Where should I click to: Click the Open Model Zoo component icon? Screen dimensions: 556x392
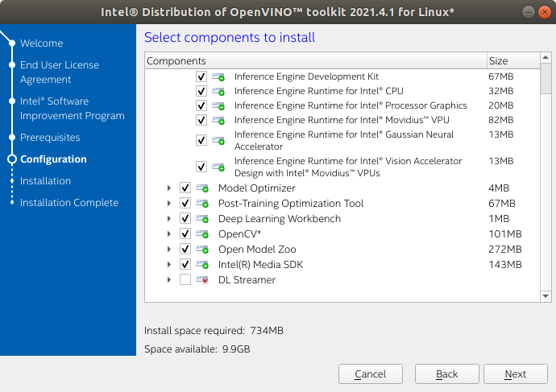pyautogui.click(x=202, y=250)
